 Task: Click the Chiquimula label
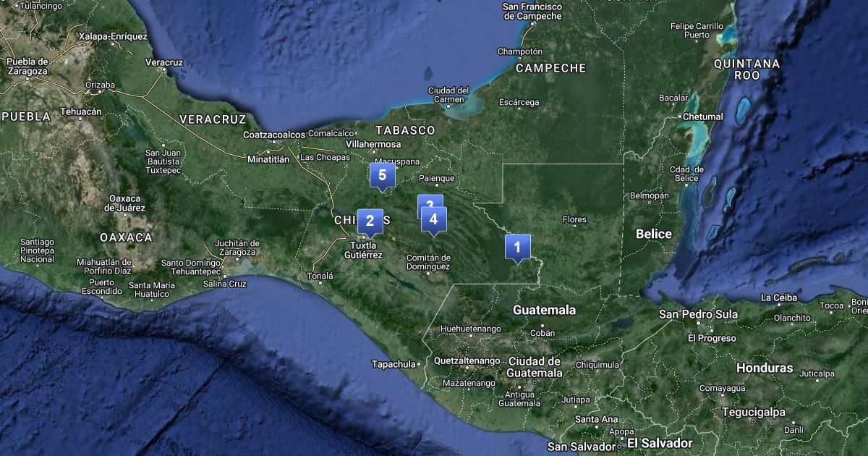coord(598,366)
